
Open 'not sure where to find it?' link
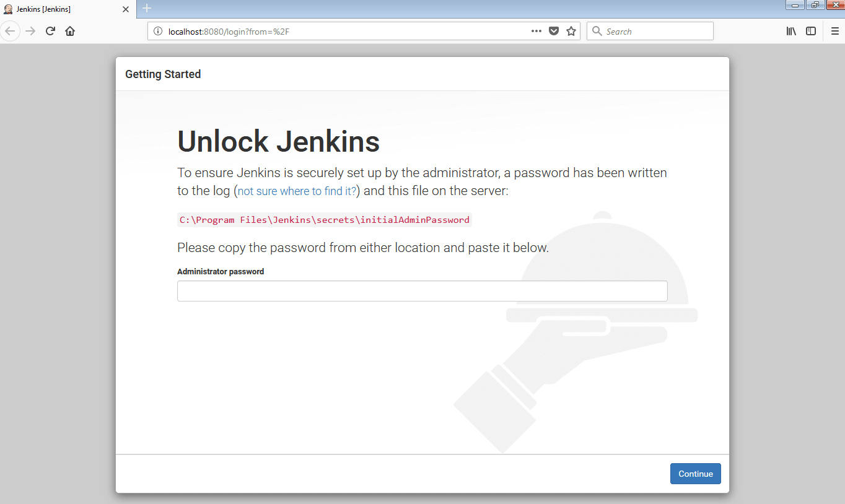pos(297,191)
